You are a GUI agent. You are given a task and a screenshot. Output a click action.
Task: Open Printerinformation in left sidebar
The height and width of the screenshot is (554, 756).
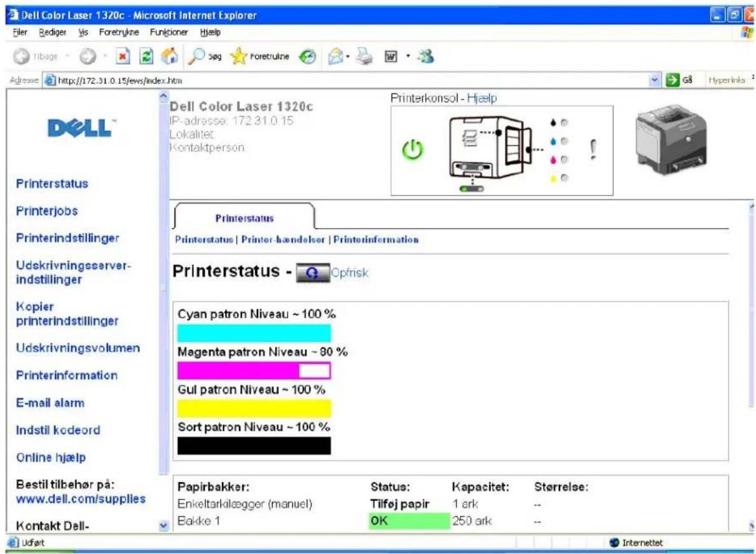pos(67,376)
